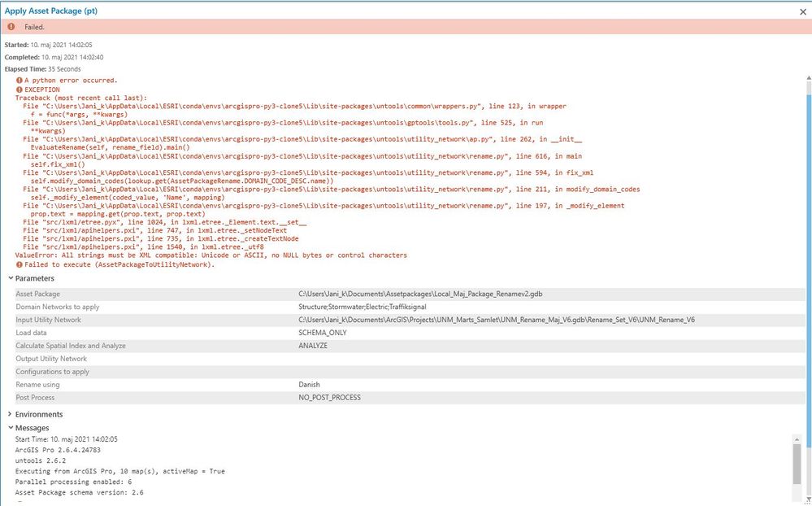The image size is (812, 506).
Task: Click Messages pane scroll up arrow
Action: (x=797, y=439)
